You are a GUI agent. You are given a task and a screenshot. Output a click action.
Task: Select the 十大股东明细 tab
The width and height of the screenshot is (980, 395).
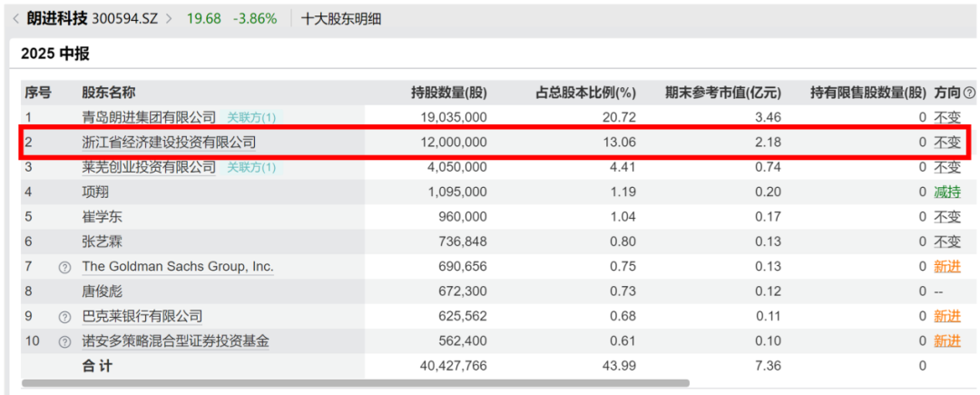click(x=340, y=18)
